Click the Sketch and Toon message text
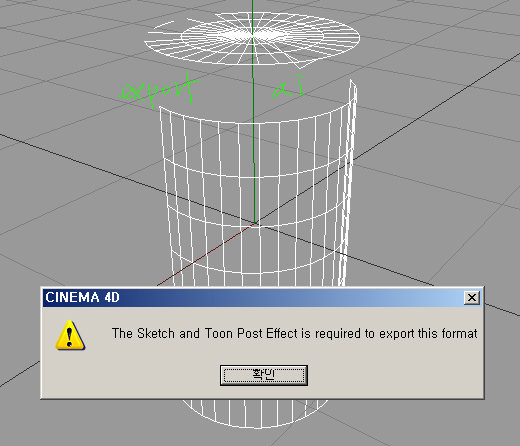The image size is (520, 446). pyautogui.click(x=294, y=334)
